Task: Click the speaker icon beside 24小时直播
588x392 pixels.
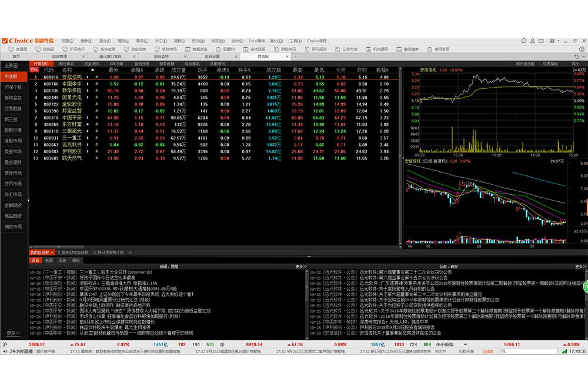Action: tap(5, 351)
